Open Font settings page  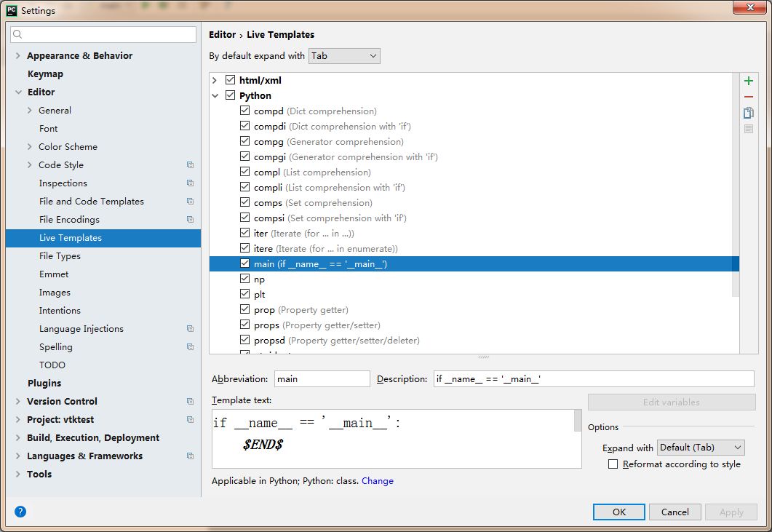48,129
